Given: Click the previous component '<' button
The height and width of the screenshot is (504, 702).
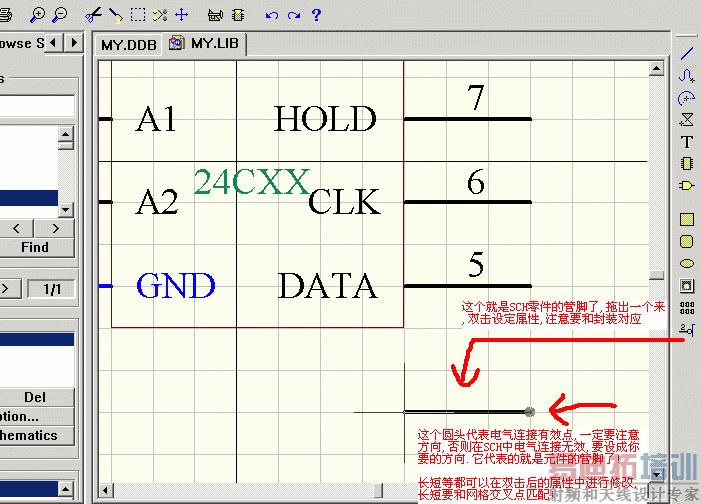Looking at the screenshot, I should click(x=16, y=229).
